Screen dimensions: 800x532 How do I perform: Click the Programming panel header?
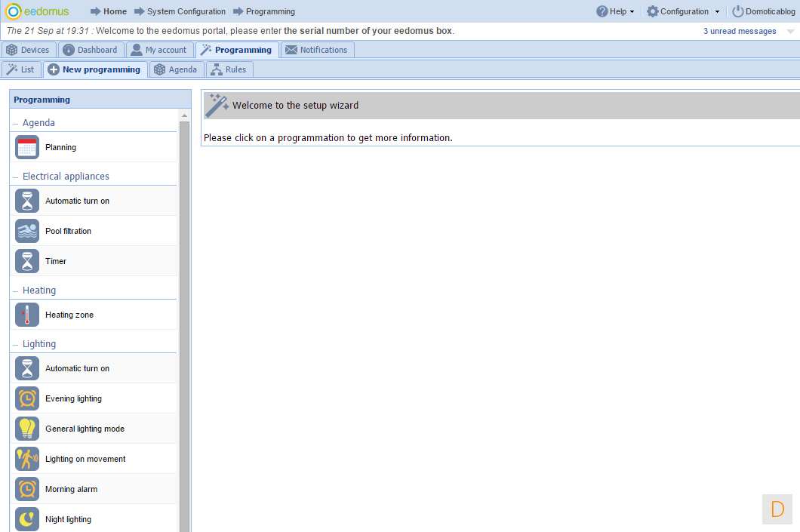100,100
